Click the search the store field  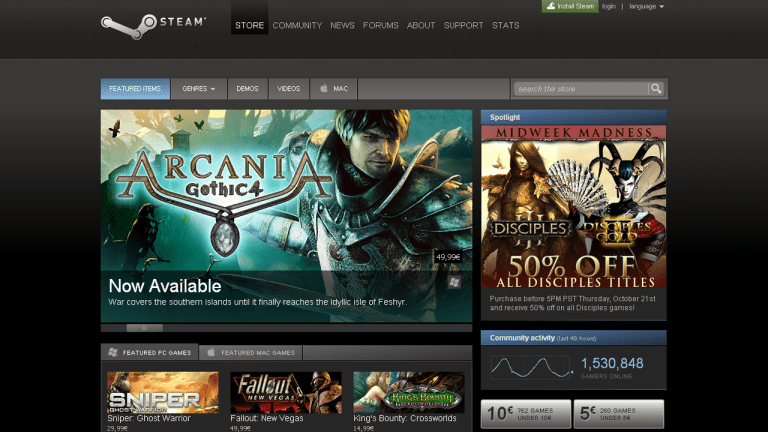pos(581,89)
